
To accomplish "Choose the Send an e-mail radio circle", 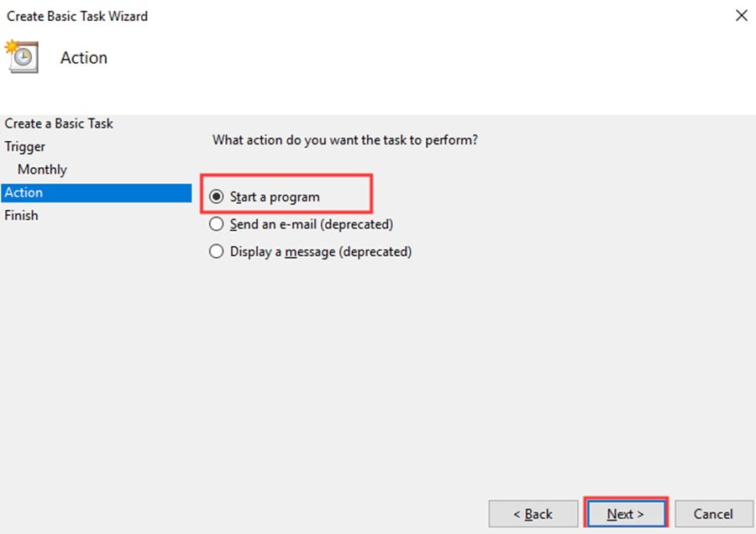I will click(x=216, y=224).
